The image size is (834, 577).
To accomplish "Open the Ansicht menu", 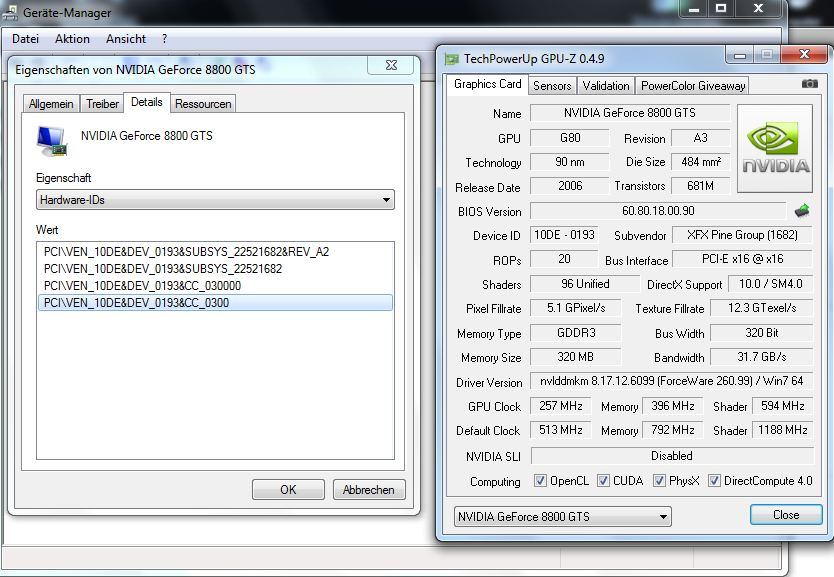I will click(126, 39).
